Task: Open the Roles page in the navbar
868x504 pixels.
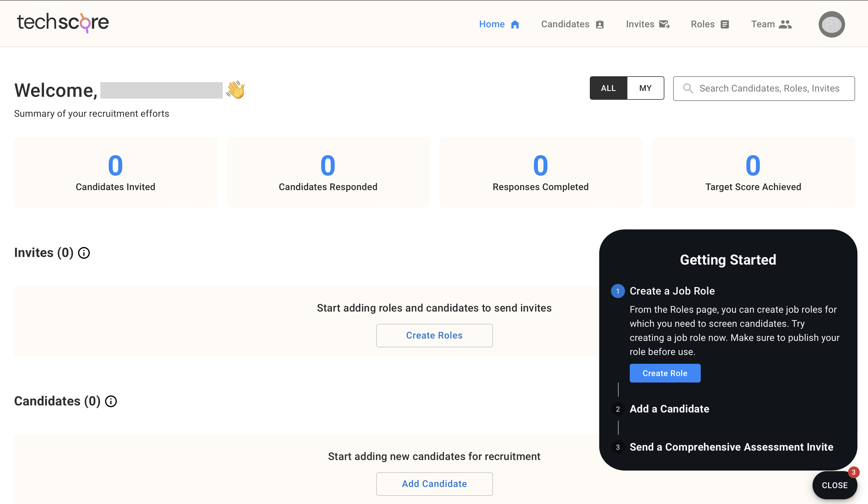Action: click(x=710, y=24)
